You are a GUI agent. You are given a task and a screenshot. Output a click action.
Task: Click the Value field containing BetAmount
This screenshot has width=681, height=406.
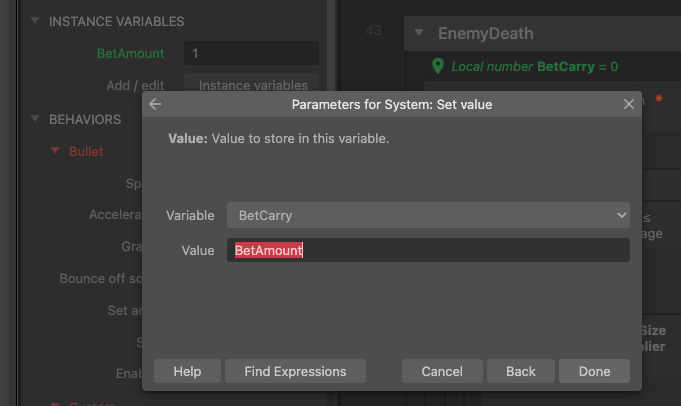(428, 250)
